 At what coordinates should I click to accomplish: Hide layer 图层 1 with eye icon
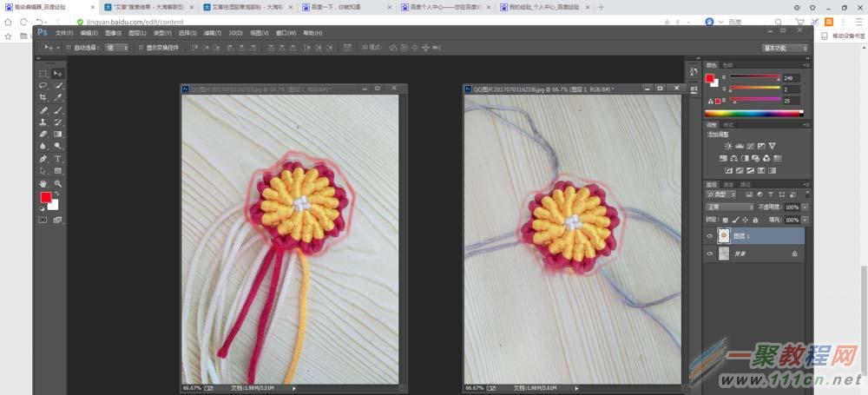(710, 236)
